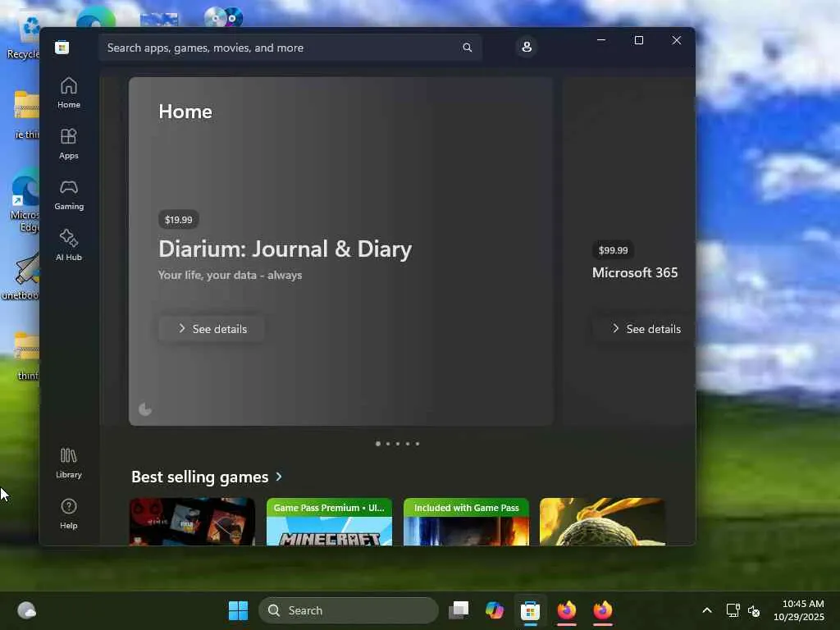Open Task View on the taskbar
This screenshot has height=630, width=840.
459,610
